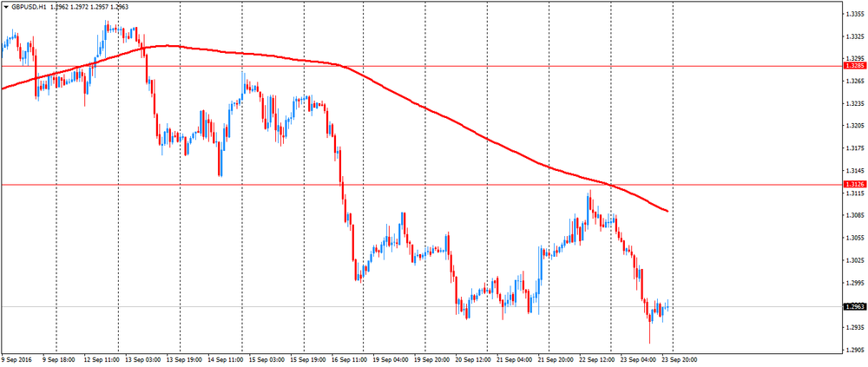Select the 1.2935 price axis label
This screenshot has height=367, width=868.
(x=854, y=326)
